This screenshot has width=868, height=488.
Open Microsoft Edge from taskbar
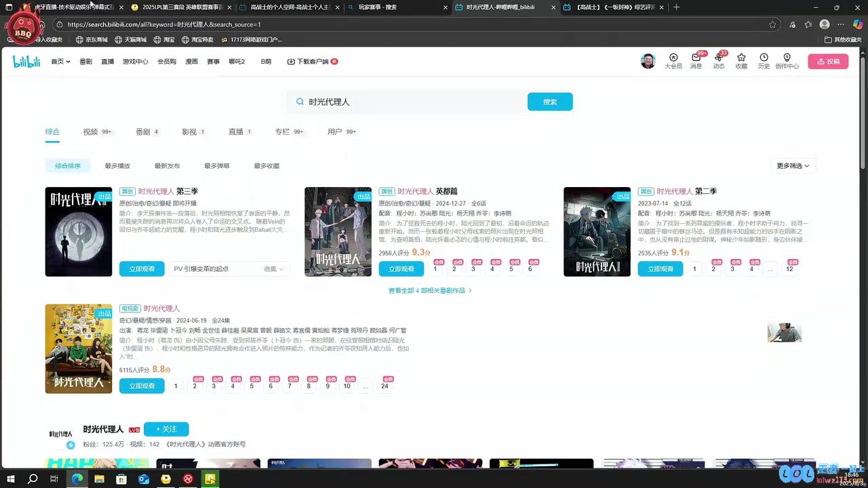tap(77, 479)
